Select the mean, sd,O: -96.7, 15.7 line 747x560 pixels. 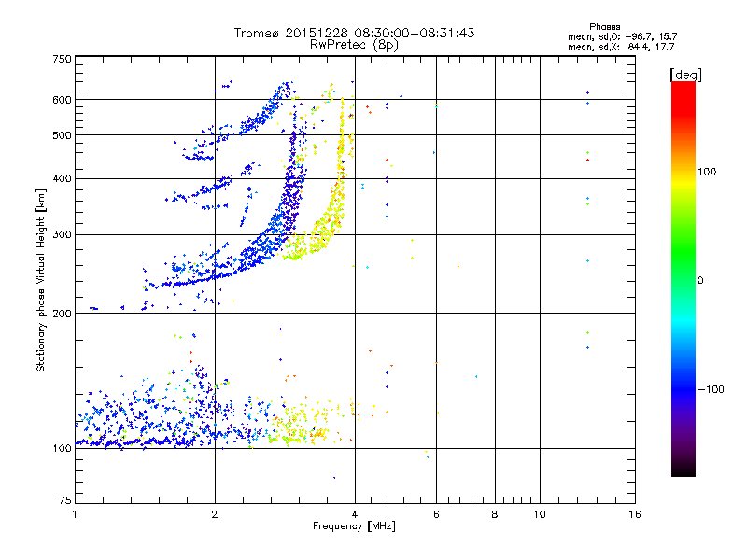tap(622, 36)
